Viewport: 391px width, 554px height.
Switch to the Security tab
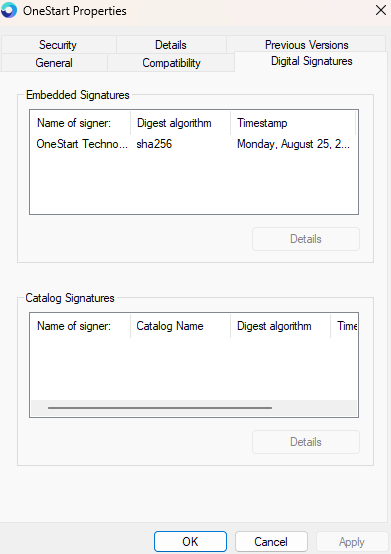(58, 45)
